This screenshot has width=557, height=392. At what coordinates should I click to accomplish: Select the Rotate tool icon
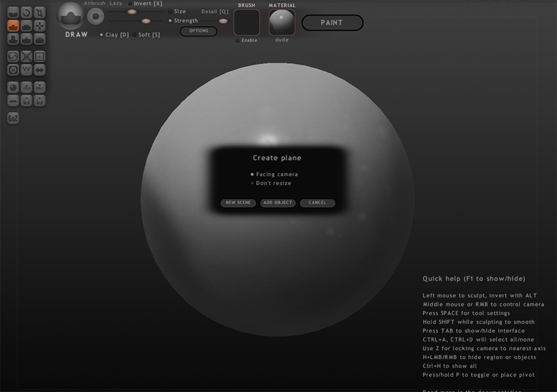point(27,12)
